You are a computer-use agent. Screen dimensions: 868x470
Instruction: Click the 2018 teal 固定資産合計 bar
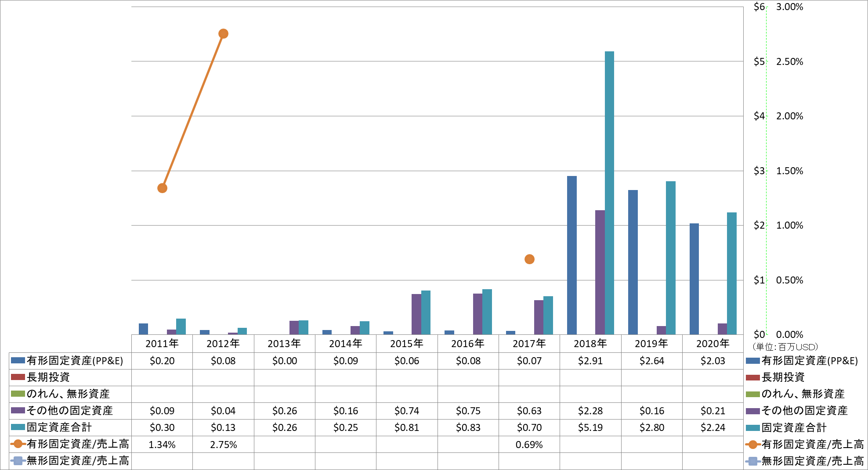(x=609, y=193)
